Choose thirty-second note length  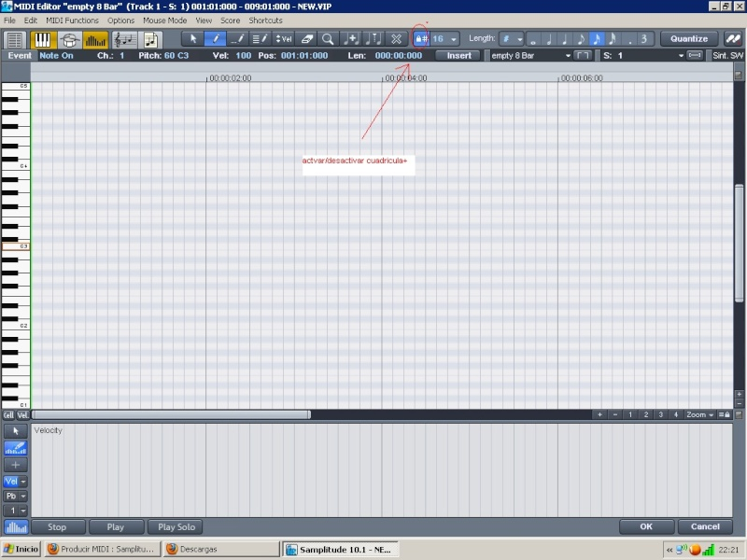pyautogui.click(x=613, y=39)
